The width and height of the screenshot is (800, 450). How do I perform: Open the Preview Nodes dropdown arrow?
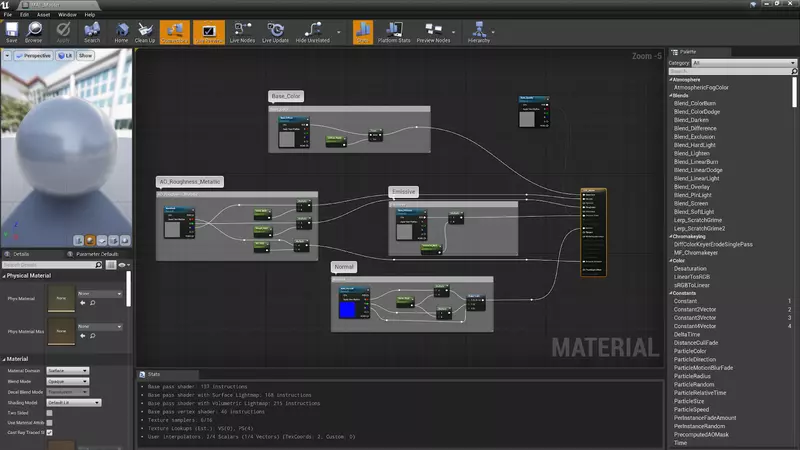(x=454, y=33)
